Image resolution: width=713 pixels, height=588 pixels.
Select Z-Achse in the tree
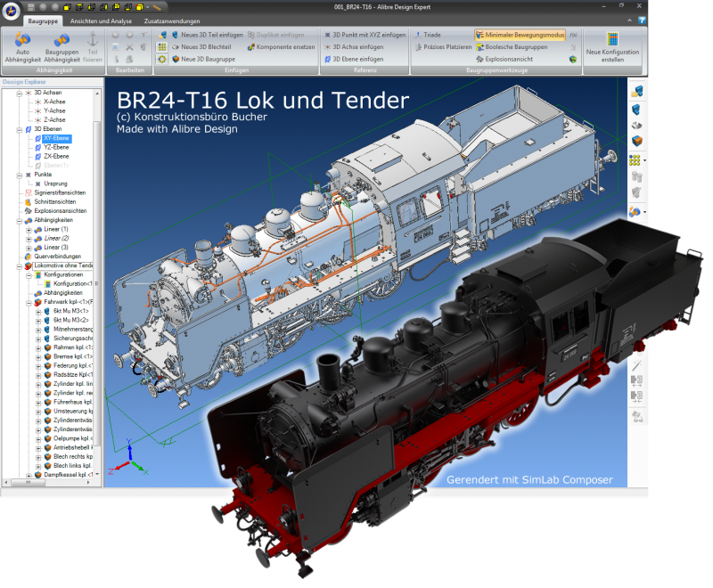[x=54, y=120]
